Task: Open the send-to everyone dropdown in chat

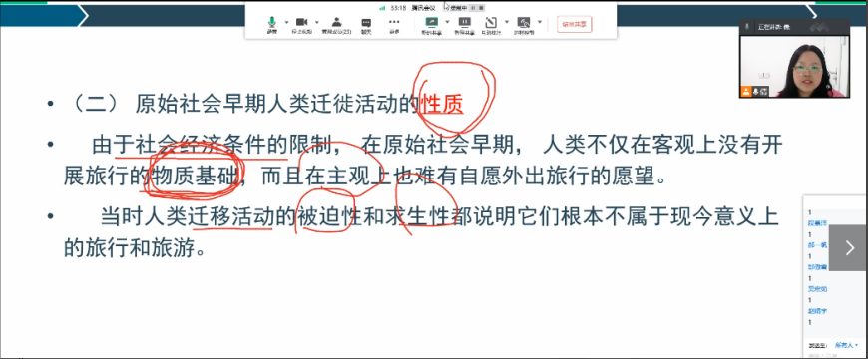Action: (x=846, y=345)
